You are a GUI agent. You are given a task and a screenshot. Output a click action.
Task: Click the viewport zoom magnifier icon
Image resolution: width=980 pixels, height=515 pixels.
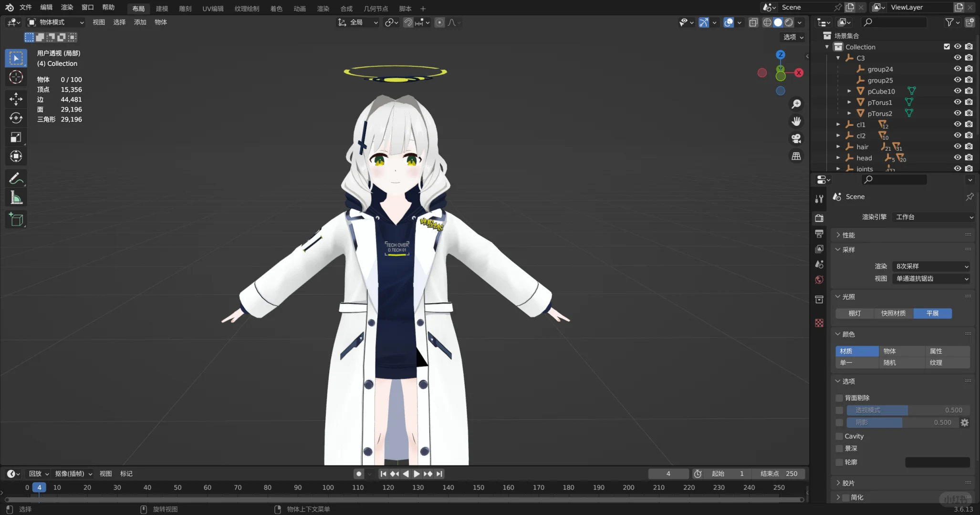pos(796,104)
